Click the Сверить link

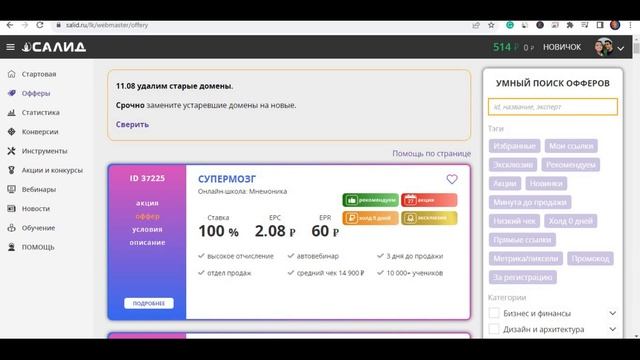132,124
